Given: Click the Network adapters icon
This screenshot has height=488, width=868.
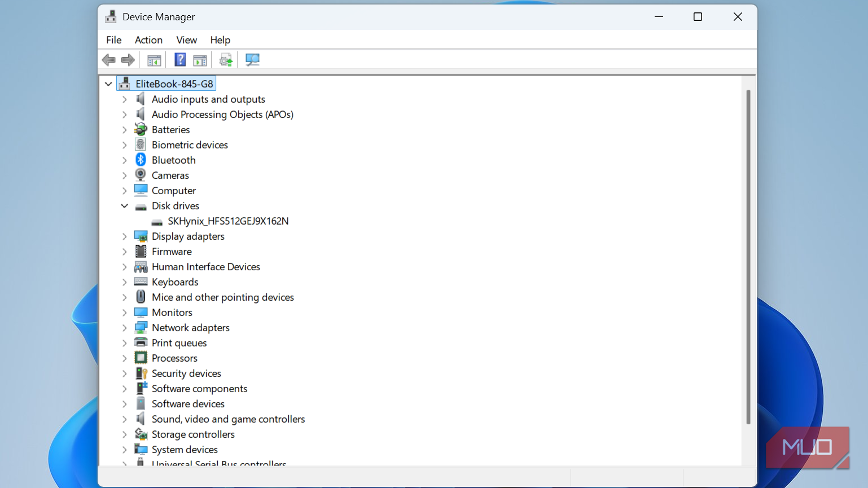Looking at the screenshot, I should coord(141,328).
